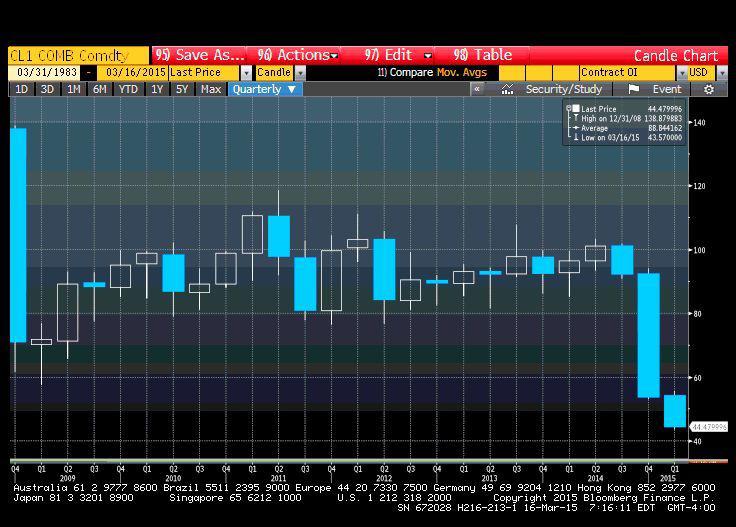This screenshot has width=736, height=527.
Task: Click the Compare button
Action: tap(405, 72)
